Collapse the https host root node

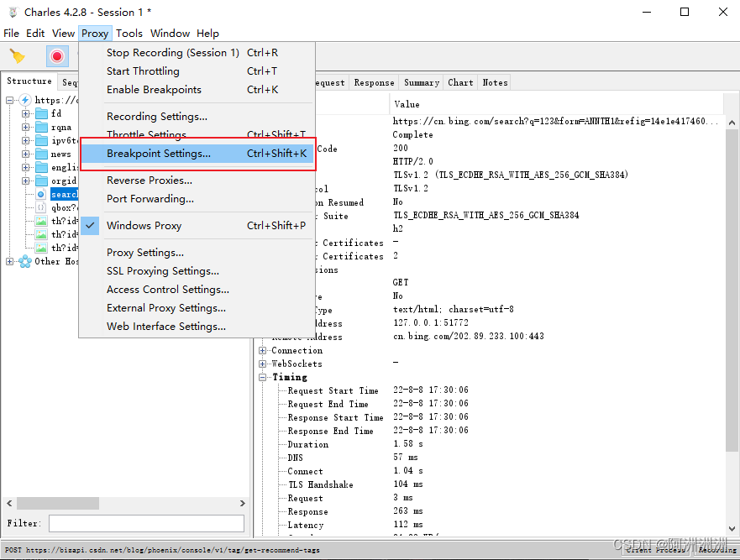coord(9,100)
